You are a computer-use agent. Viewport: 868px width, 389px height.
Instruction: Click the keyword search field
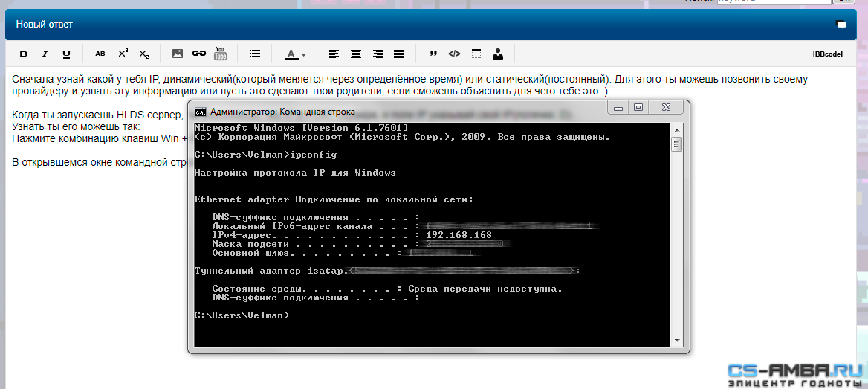[x=774, y=1]
